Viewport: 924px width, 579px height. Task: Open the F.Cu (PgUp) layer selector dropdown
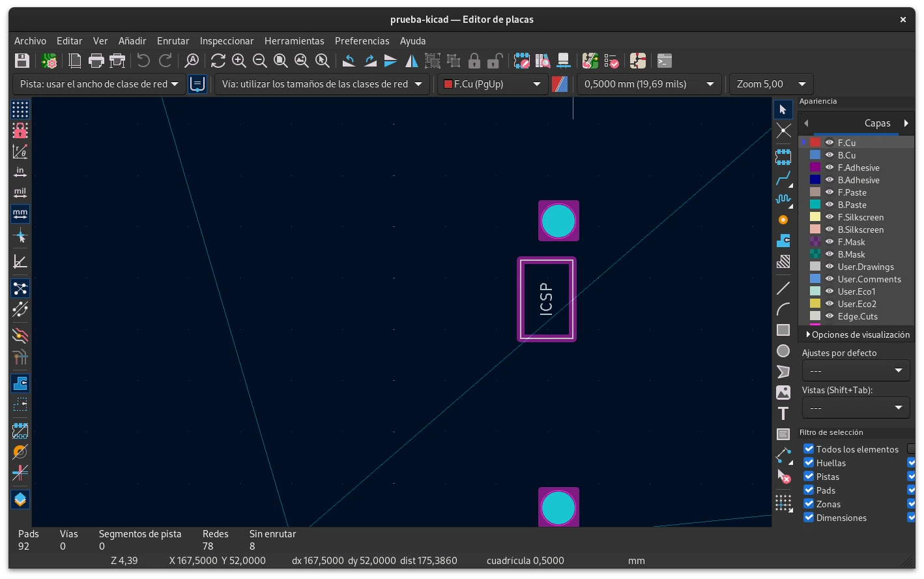(492, 84)
